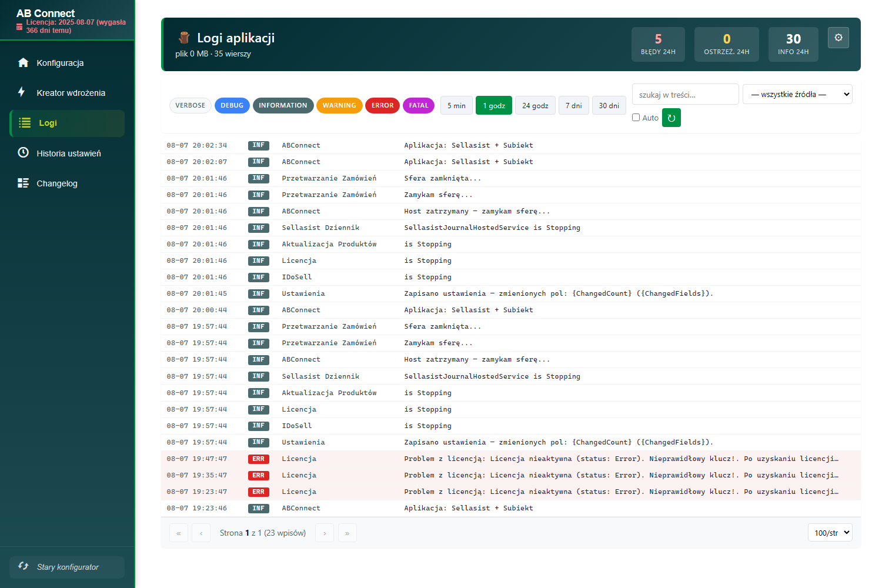Open the Logi section in the sidebar

(x=67, y=123)
